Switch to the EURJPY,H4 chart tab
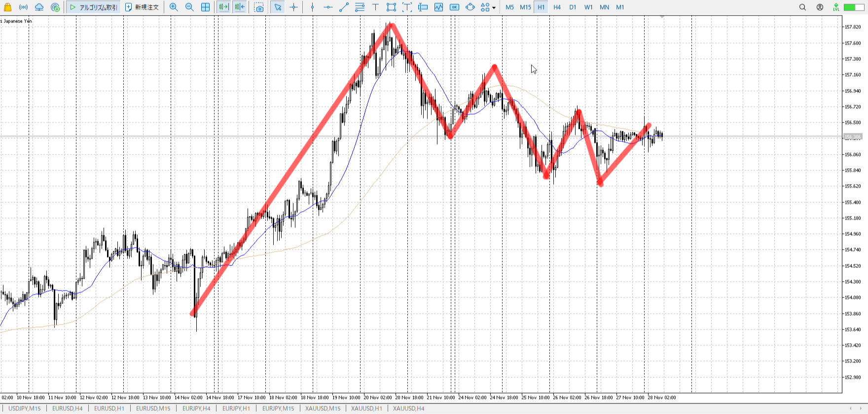 pyautogui.click(x=196, y=408)
